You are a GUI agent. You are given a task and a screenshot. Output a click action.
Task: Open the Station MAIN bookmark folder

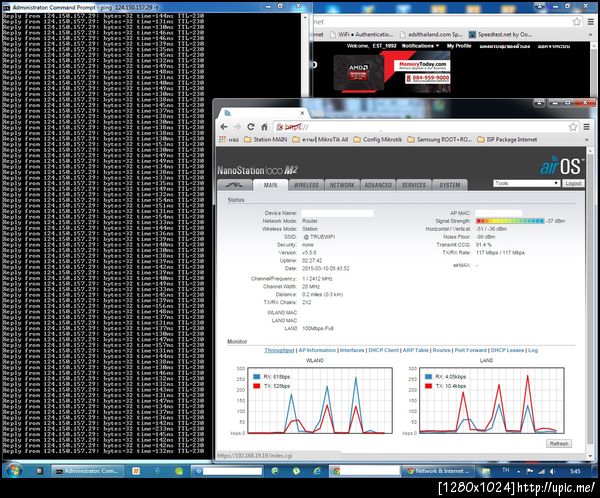click(x=266, y=139)
